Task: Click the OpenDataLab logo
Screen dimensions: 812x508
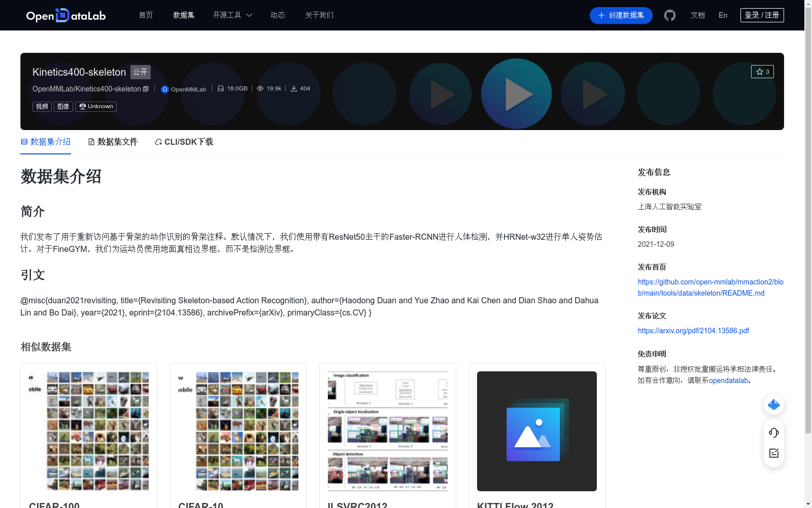Action: point(66,15)
